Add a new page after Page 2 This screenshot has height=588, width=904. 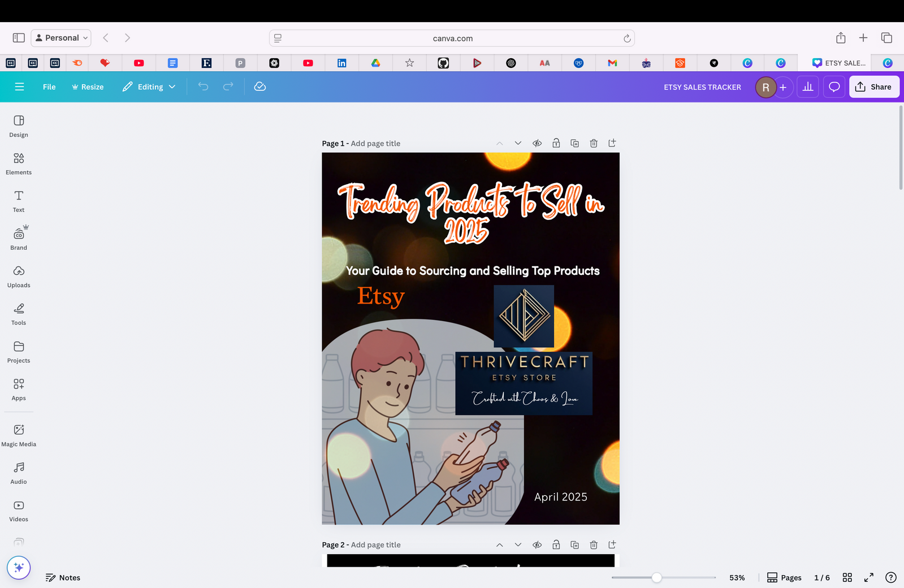pyautogui.click(x=612, y=545)
